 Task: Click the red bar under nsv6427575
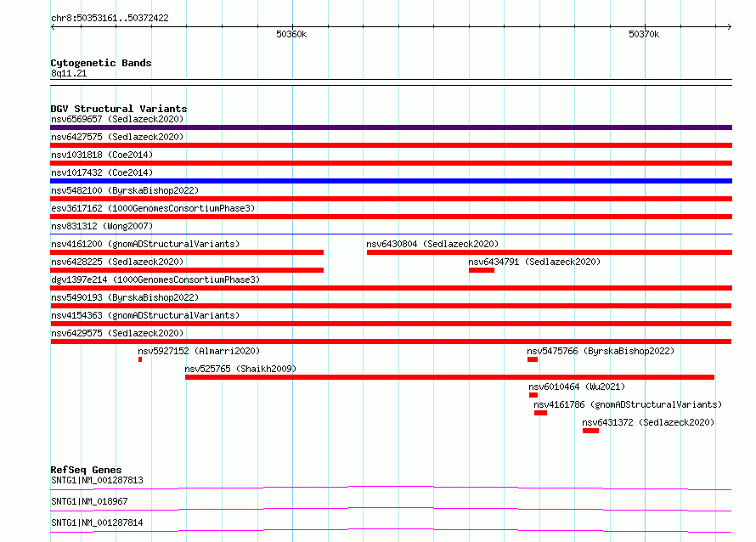click(x=391, y=145)
